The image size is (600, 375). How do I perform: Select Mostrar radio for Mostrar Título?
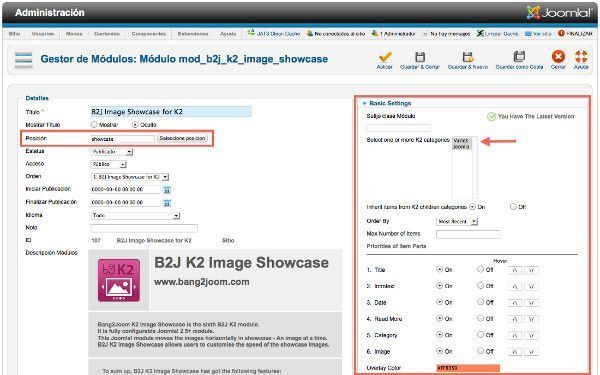(94, 124)
